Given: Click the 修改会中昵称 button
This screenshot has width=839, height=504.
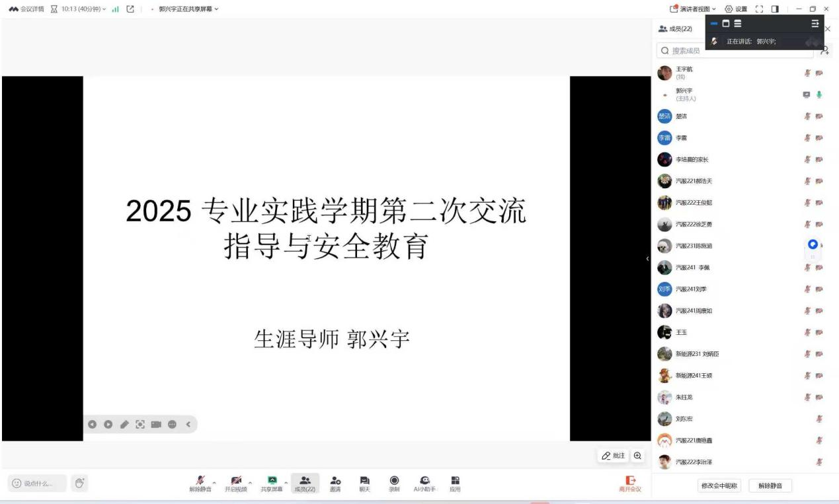Looking at the screenshot, I should (x=719, y=486).
